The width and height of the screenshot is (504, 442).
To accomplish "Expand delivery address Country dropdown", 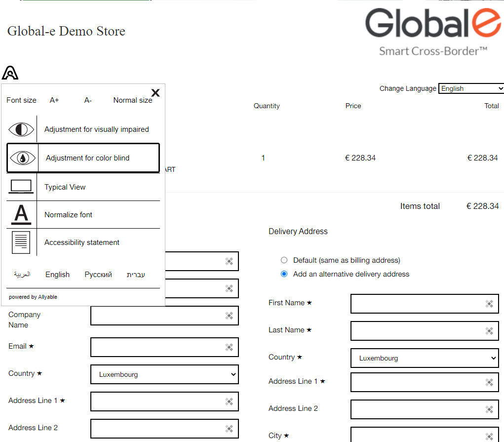I will pyautogui.click(x=425, y=358).
